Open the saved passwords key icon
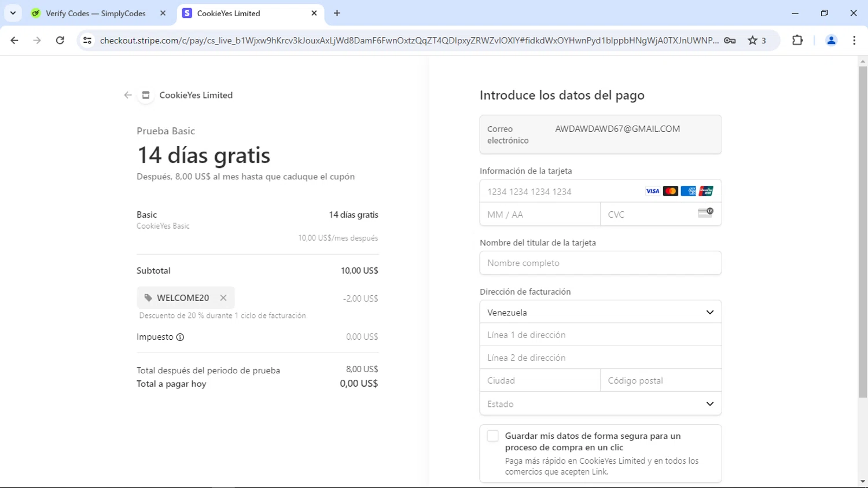This screenshot has height=488, width=868. pyautogui.click(x=730, y=41)
